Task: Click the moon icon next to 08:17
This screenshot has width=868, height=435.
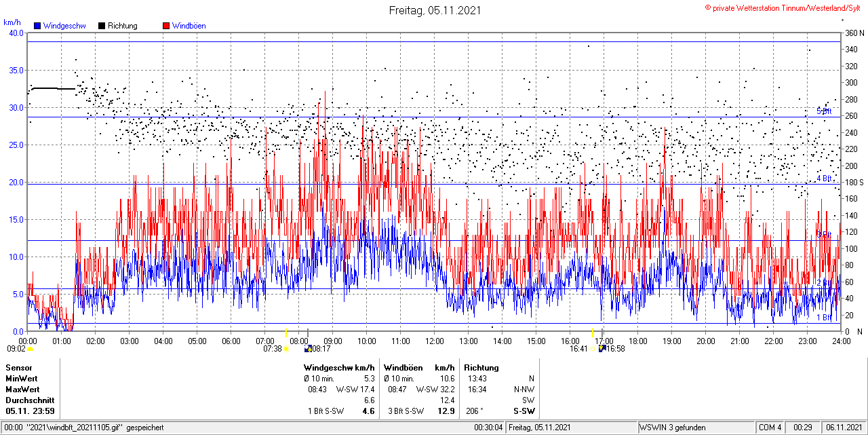Action: pyautogui.click(x=309, y=349)
